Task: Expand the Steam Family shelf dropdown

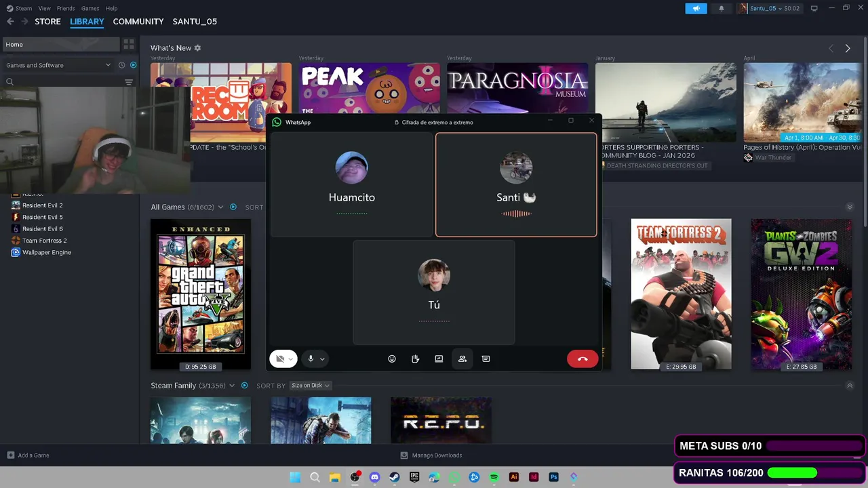Action: (232, 386)
